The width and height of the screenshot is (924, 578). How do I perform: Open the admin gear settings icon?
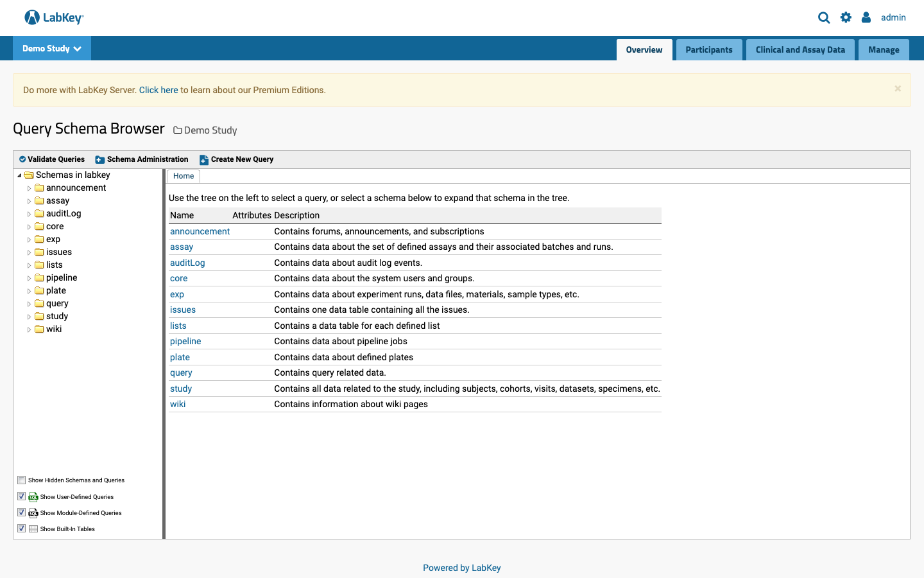846,17
